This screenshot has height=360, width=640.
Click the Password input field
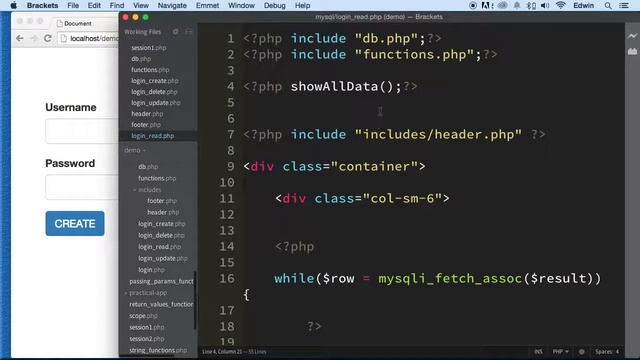(82, 187)
